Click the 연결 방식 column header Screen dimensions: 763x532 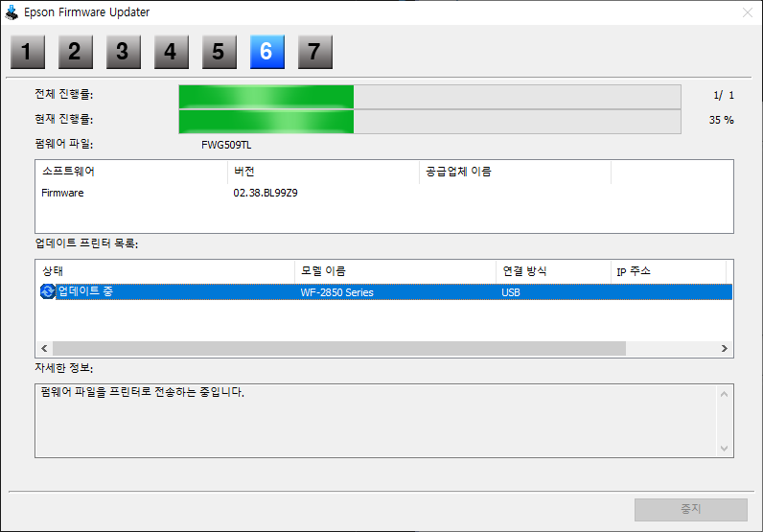pos(553,271)
